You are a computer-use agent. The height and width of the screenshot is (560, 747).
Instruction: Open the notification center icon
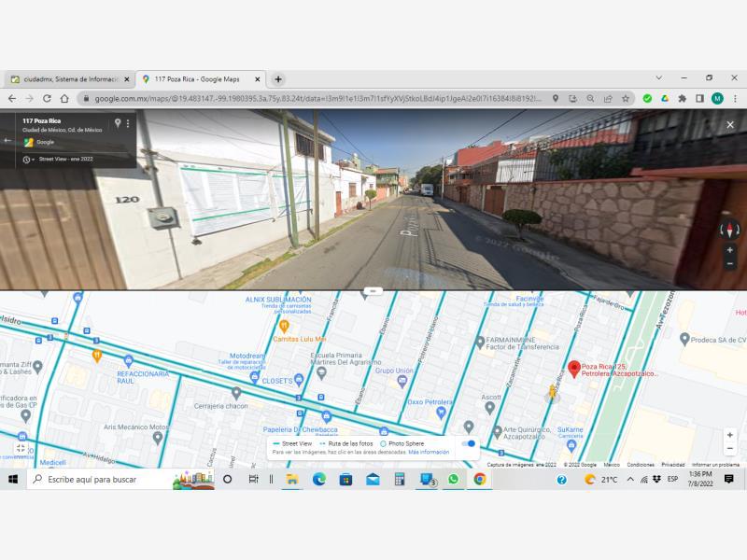pos(728,479)
